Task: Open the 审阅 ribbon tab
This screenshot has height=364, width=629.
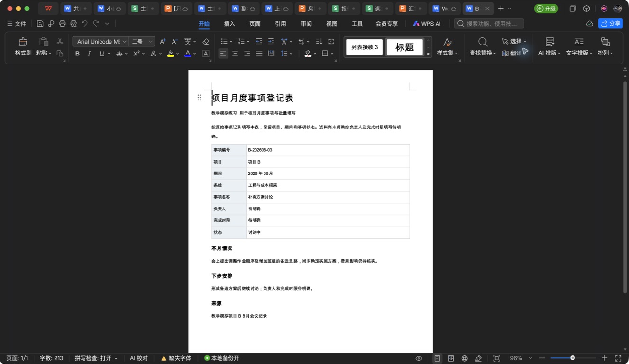Action: [306, 24]
